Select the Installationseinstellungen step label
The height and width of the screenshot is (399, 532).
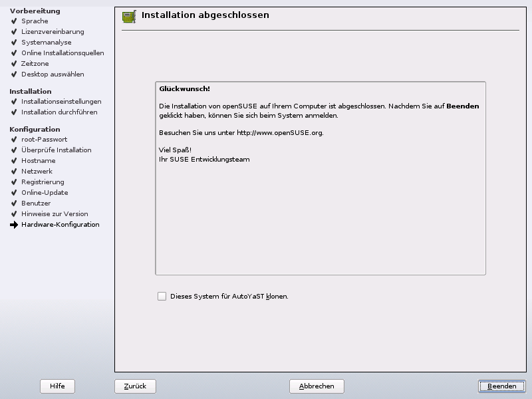click(61, 102)
